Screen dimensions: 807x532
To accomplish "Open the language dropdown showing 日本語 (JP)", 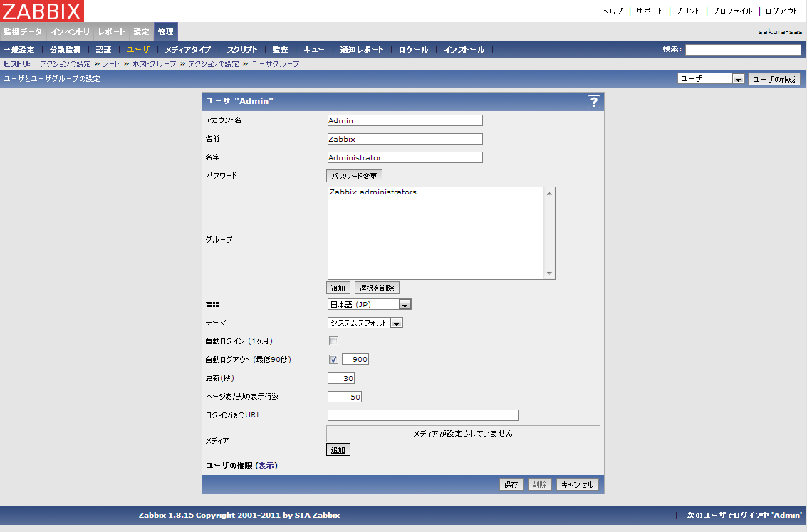I will coord(369,305).
